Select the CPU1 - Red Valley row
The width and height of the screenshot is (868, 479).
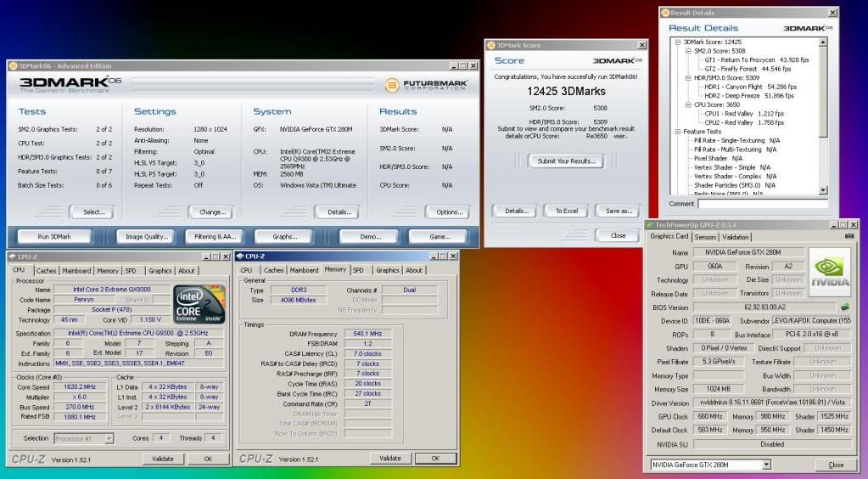point(744,114)
